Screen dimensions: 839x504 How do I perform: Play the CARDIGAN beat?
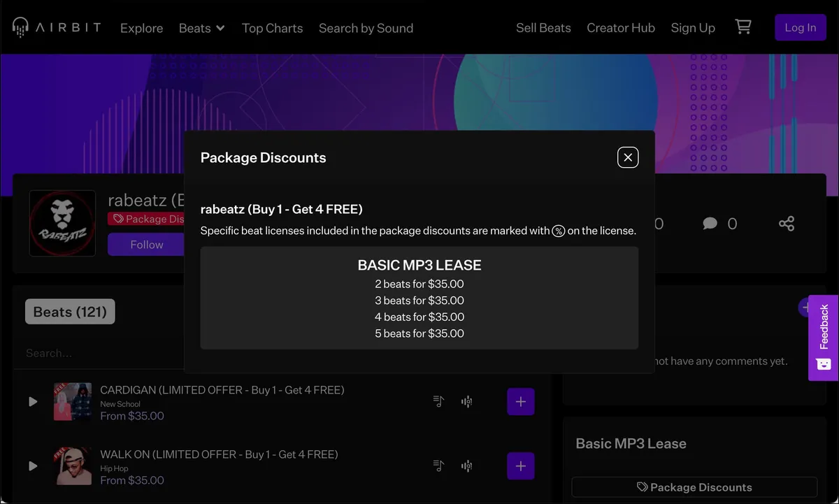click(33, 402)
